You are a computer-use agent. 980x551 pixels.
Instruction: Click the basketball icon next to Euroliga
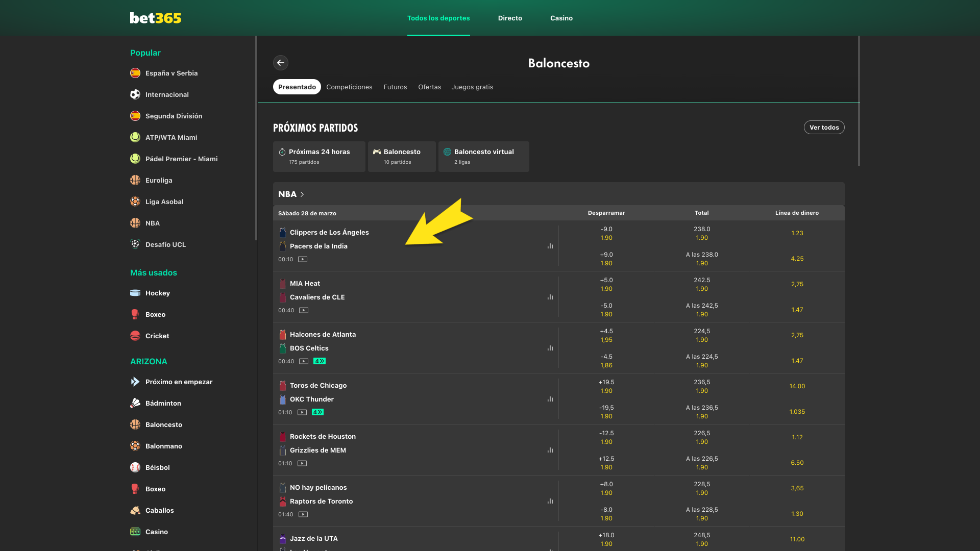click(135, 180)
